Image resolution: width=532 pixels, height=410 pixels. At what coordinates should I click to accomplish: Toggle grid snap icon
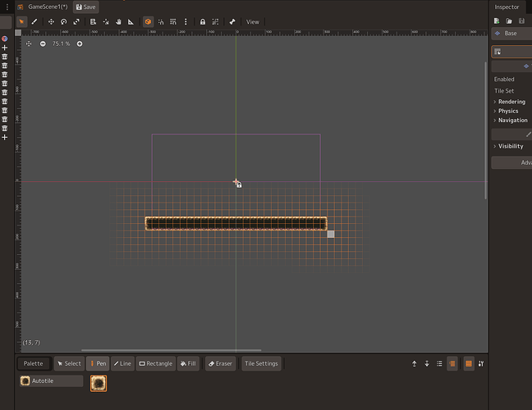pyautogui.click(x=173, y=22)
